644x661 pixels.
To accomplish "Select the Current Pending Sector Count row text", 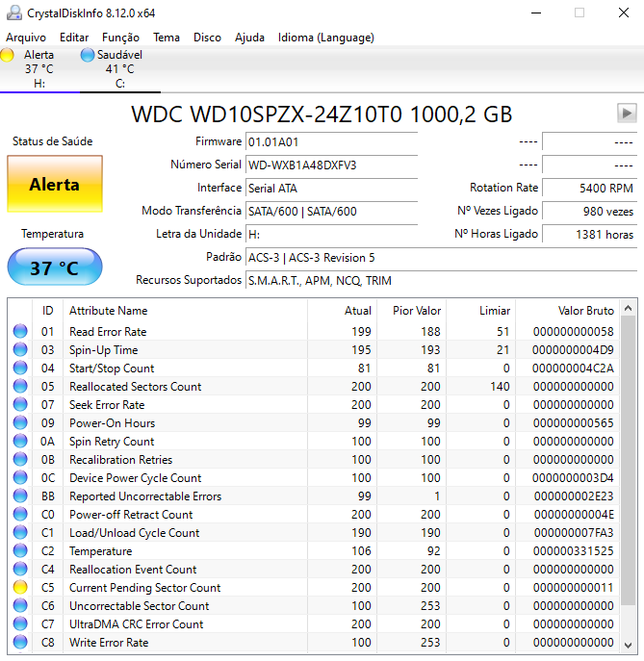I will 144,587.
